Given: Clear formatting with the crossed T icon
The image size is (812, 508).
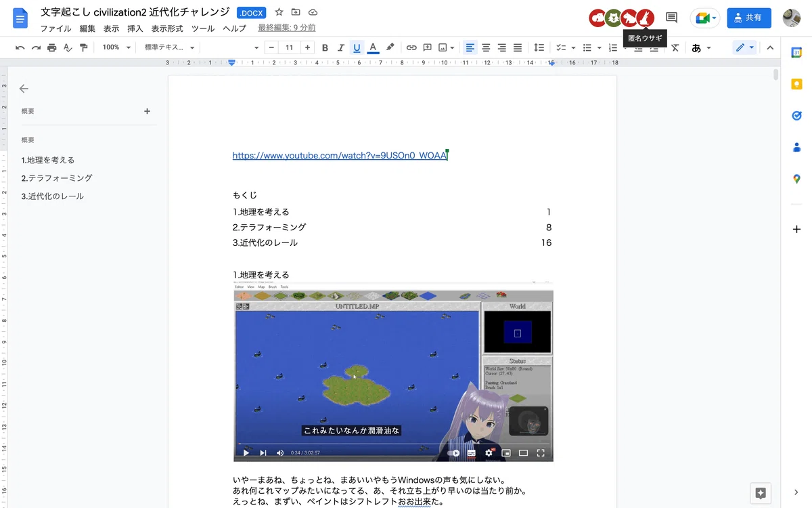Looking at the screenshot, I should [675, 47].
